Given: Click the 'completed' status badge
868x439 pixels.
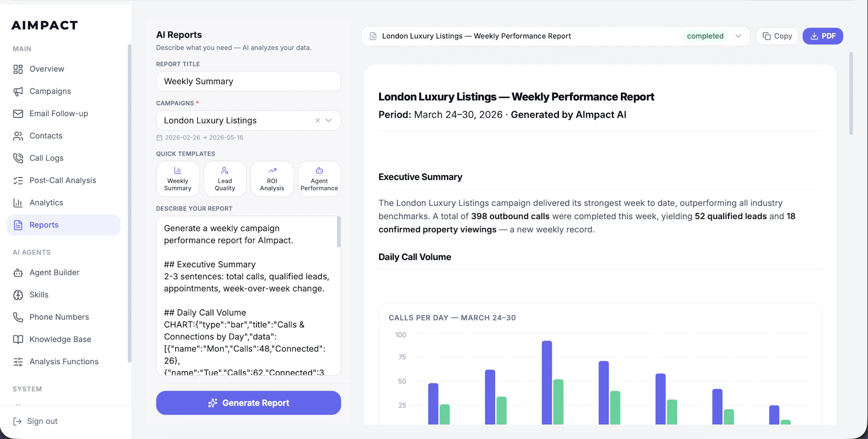Looking at the screenshot, I should (x=705, y=36).
